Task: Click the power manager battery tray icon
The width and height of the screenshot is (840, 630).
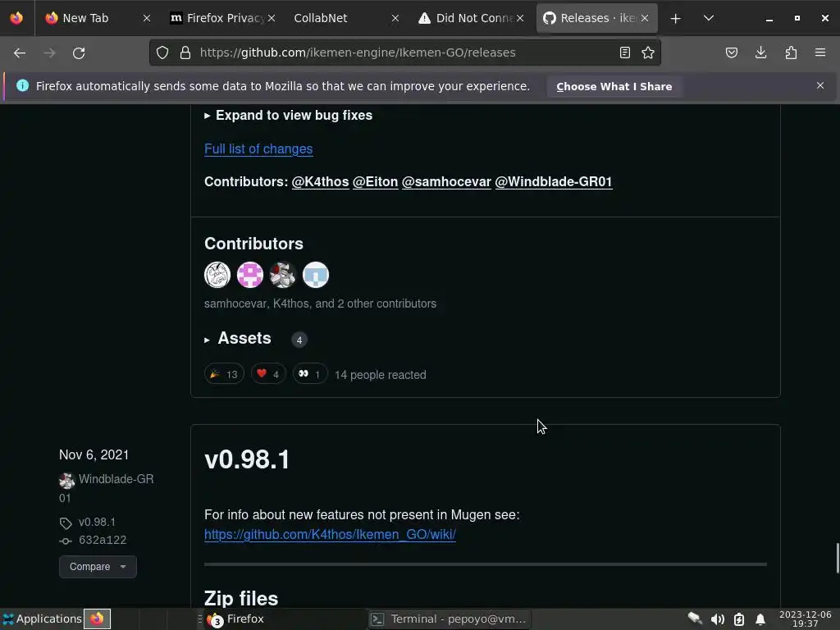Action: 739,619
